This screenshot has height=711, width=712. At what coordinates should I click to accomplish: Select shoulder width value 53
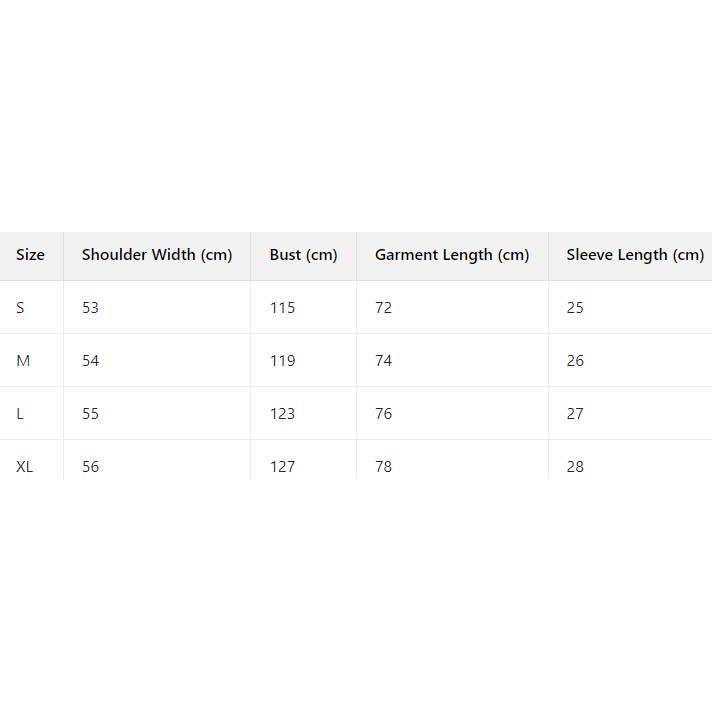tap(91, 308)
